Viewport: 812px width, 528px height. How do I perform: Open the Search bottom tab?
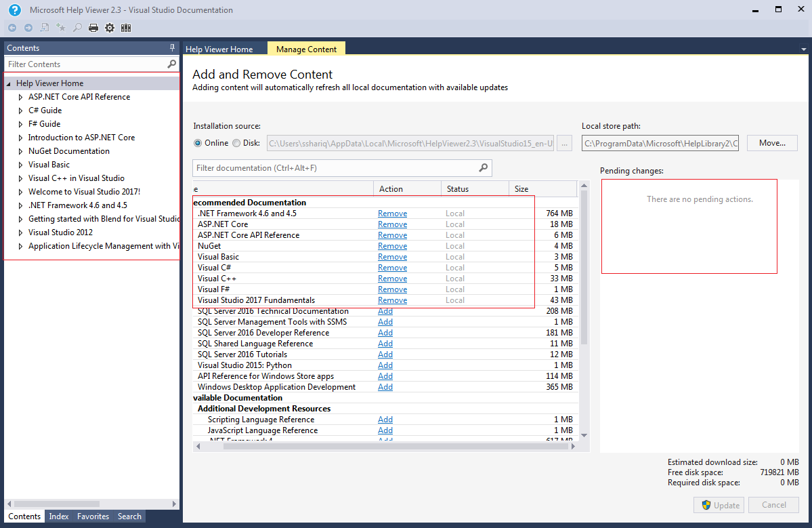[x=129, y=516]
